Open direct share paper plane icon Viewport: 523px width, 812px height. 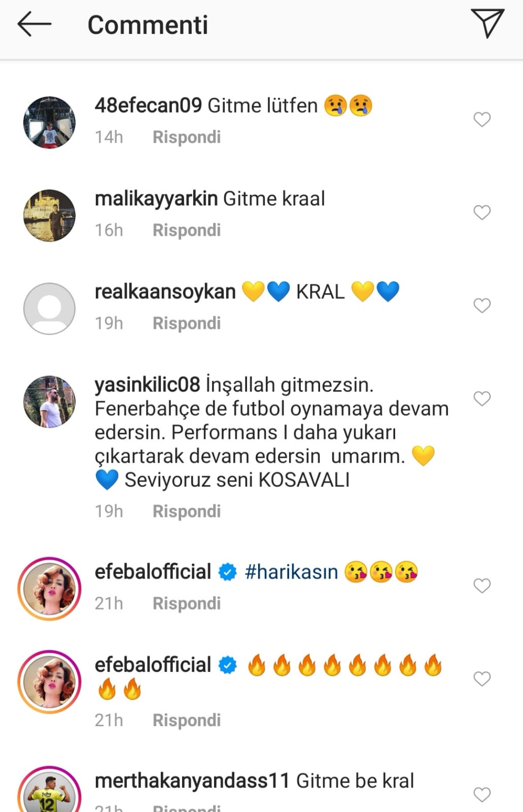click(x=487, y=23)
